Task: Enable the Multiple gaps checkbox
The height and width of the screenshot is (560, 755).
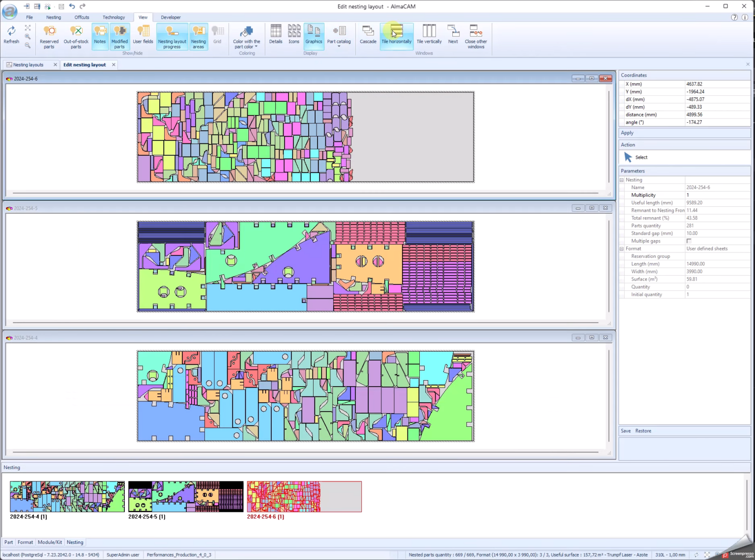Action: pos(689,241)
